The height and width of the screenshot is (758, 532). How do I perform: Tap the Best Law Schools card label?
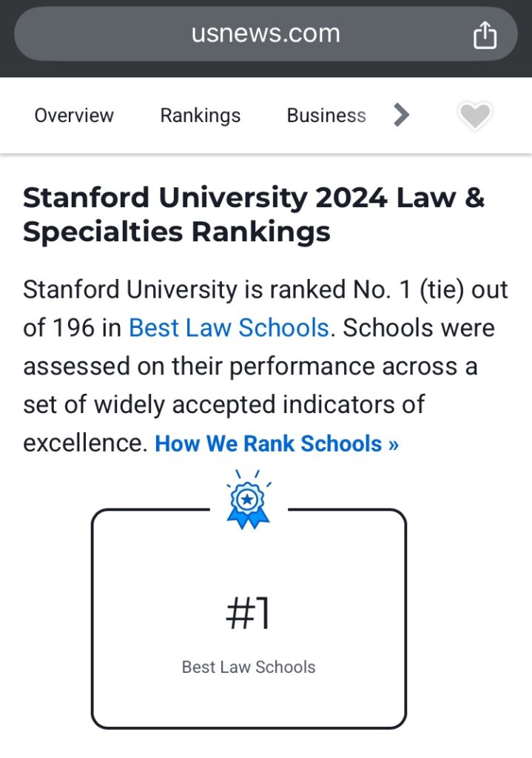(249, 667)
